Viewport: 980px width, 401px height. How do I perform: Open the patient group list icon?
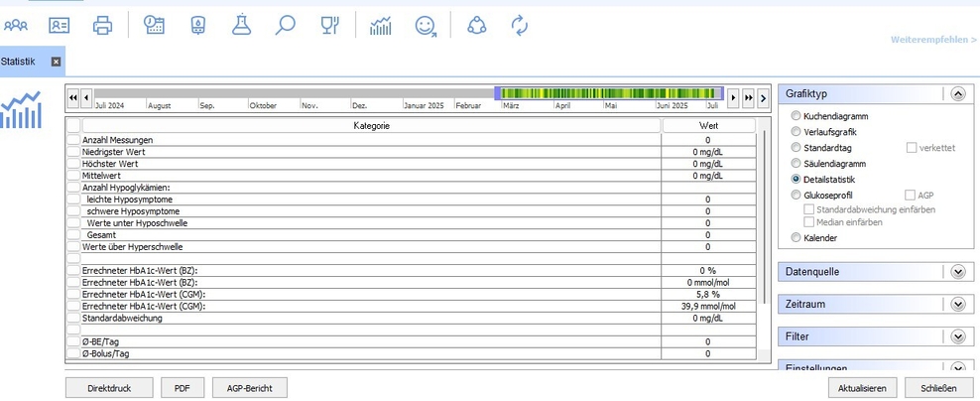coord(16,26)
